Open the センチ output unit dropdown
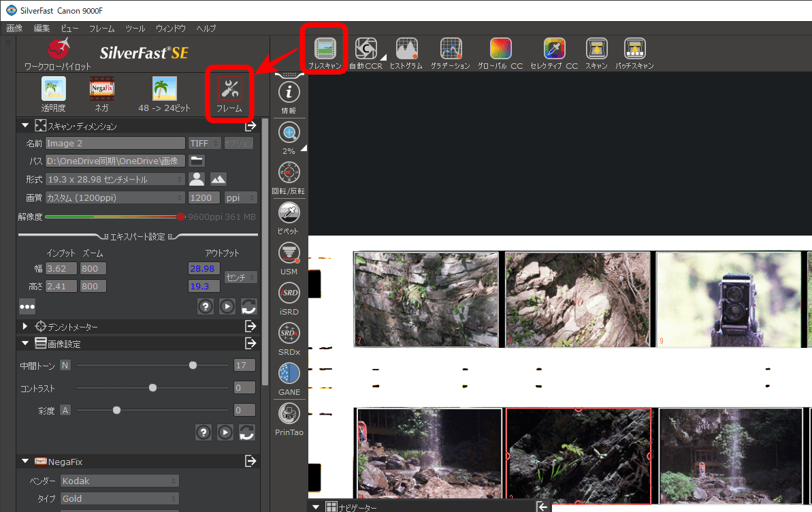812x512 pixels. tap(240, 277)
